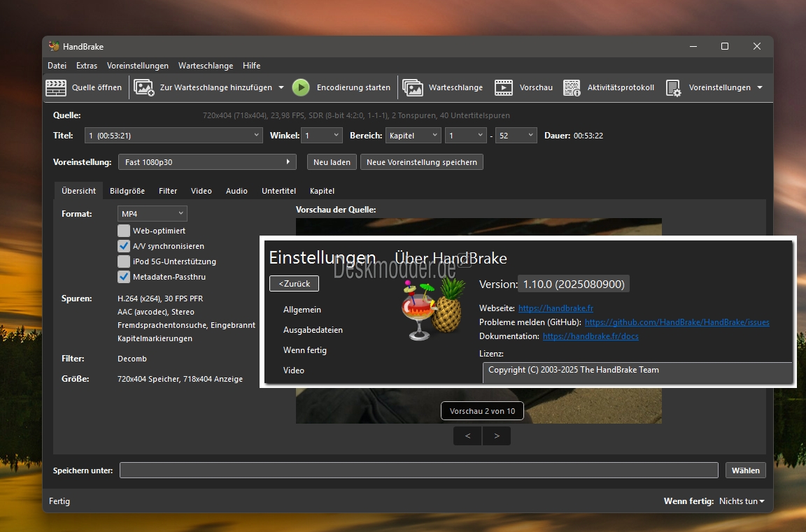Image resolution: width=806 pixels, height=532 pixels.
Task: Uncheck Metadaten-Passthru
Action: pos(123,277)
